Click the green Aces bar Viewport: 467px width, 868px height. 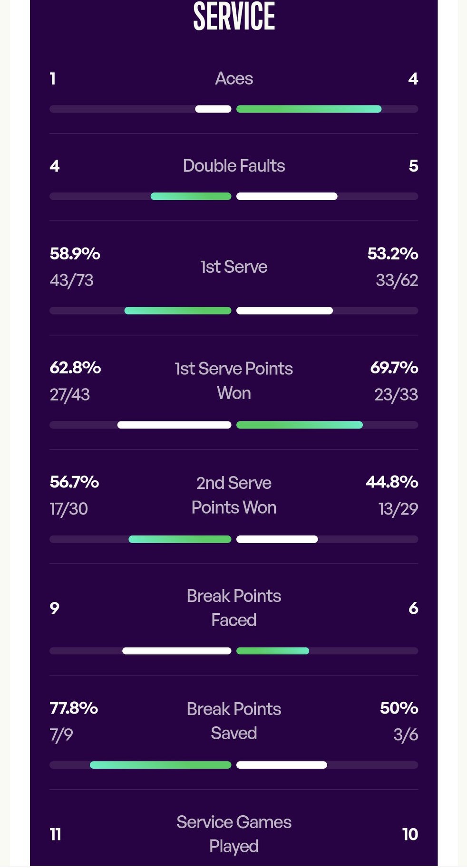pyautogui.click(x=309, y=109)
